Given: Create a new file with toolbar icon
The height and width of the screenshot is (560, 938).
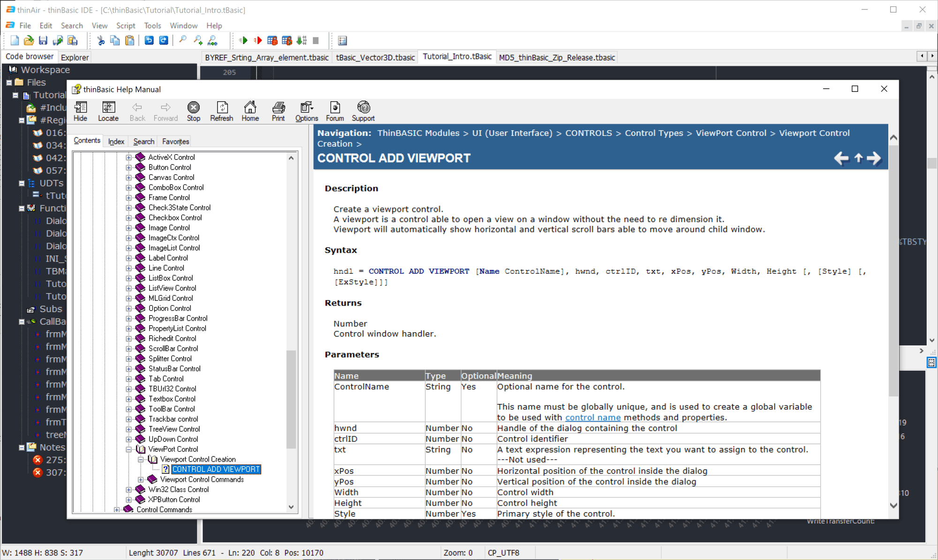Looking at the screenshot, I should (x=15, y=41).
